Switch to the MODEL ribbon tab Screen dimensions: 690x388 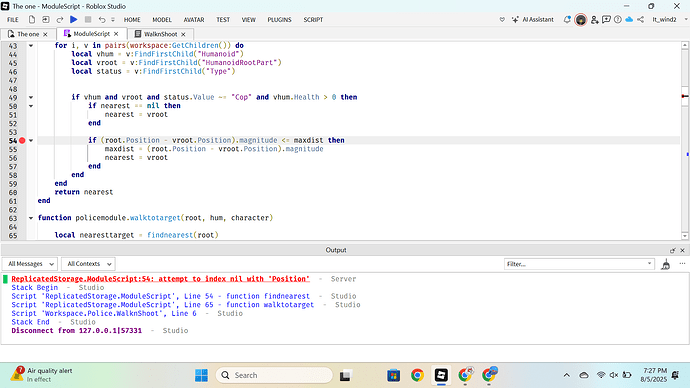coord(162,20)
